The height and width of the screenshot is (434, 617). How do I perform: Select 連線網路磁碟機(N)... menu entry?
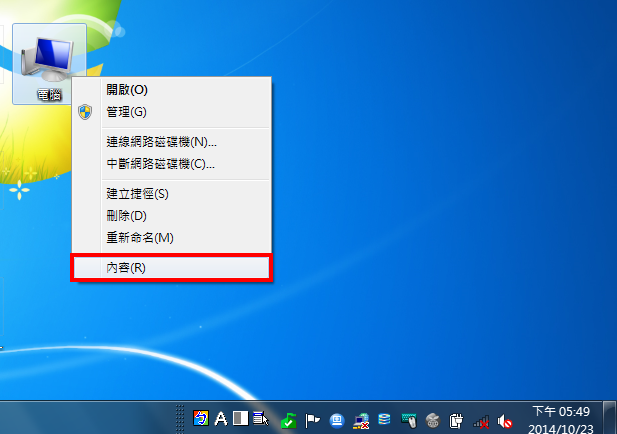pyautogui.click(x=161, y=142)
